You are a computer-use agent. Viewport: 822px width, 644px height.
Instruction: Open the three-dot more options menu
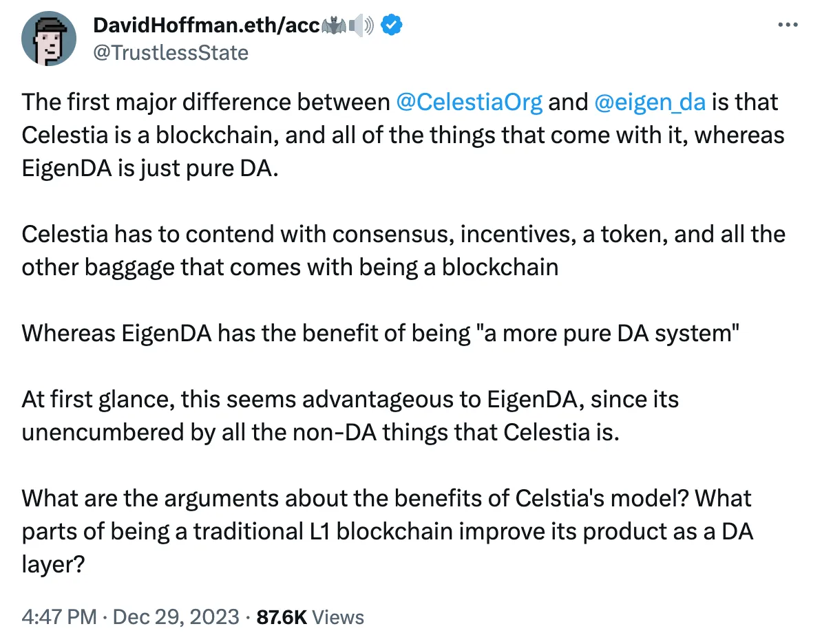pyautogui.click(x=788, y=25)
